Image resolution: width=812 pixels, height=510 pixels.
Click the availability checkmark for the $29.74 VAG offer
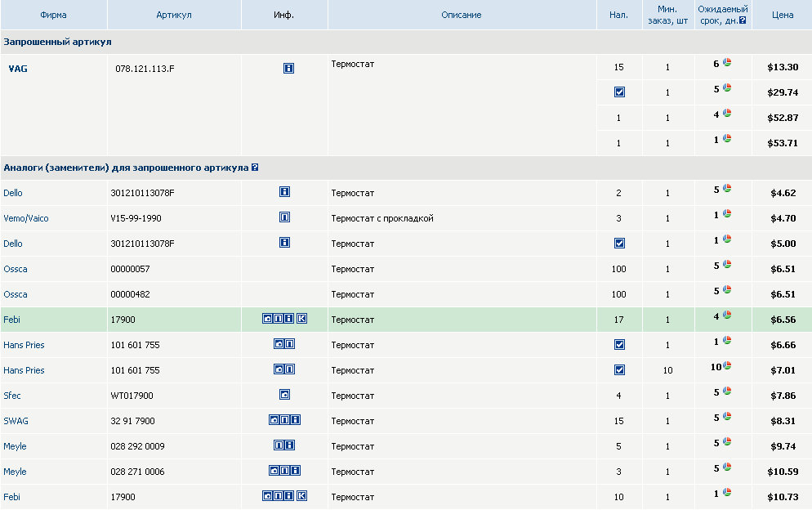coord(619,92)
